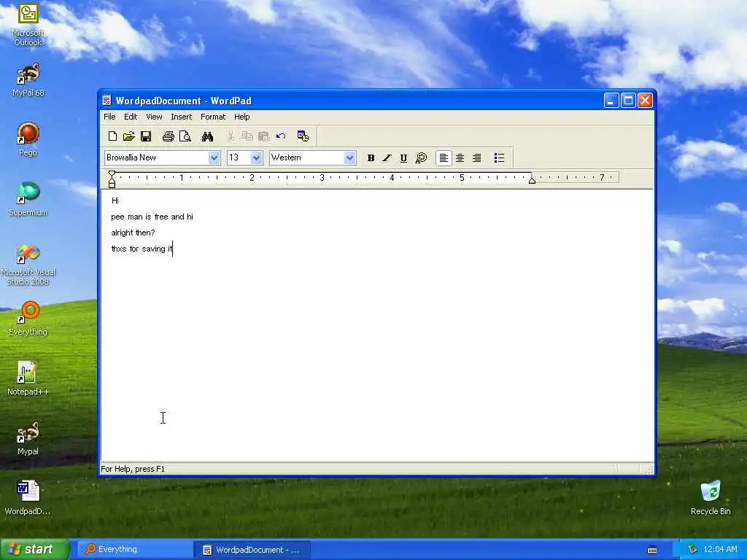The image size is (747, 560).
Task: Open the View menu
Action: pyautogui.click(x=154, y=117)
